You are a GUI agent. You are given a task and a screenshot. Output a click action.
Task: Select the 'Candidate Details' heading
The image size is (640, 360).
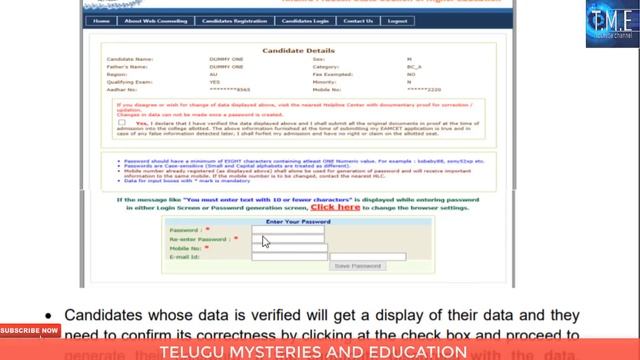[298, 51]
